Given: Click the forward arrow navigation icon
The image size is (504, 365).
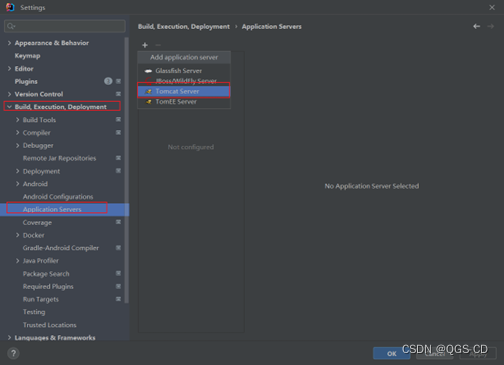Looking at the screenshot, I should point(490,26).
